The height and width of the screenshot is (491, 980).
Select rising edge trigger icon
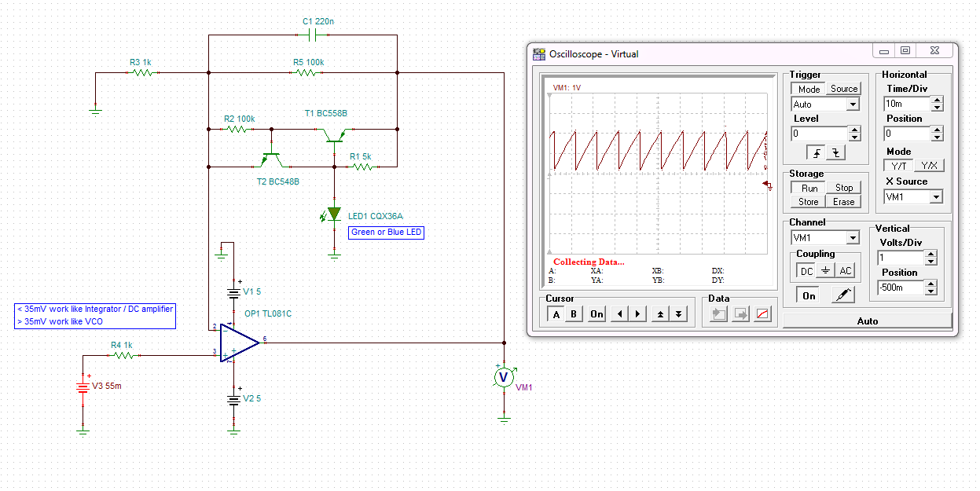(817, 153)
